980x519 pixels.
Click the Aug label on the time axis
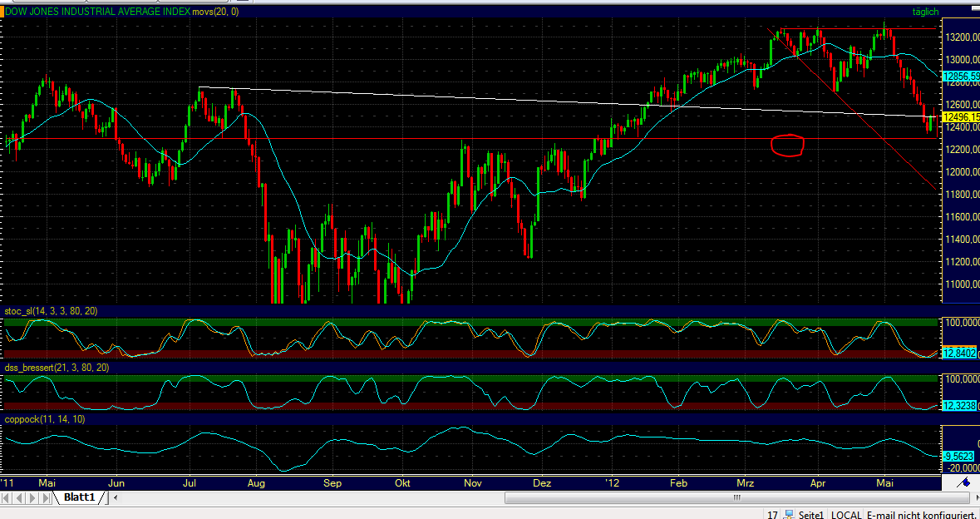point(256,483)
